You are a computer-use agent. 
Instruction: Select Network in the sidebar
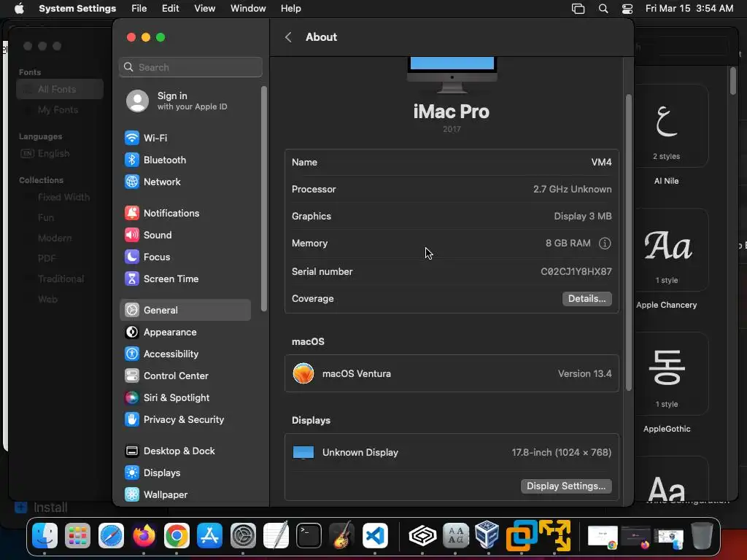185,182
